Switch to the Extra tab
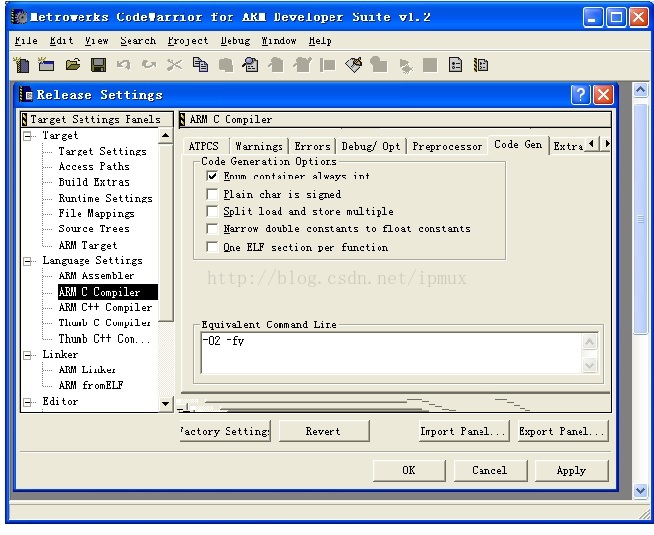 click(567, 146)
